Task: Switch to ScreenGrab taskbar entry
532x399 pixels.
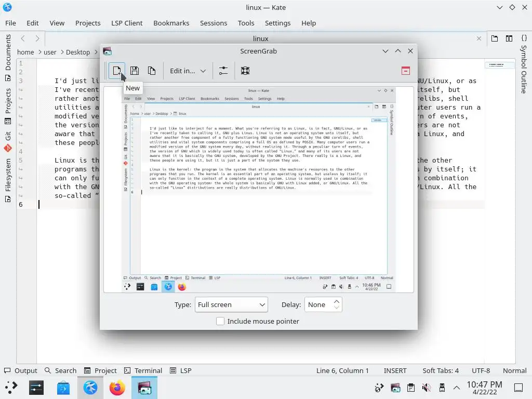Action: click(144, 388)
